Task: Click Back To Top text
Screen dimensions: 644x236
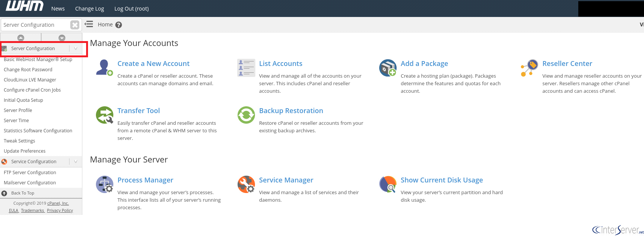Action: coord(23,193)
